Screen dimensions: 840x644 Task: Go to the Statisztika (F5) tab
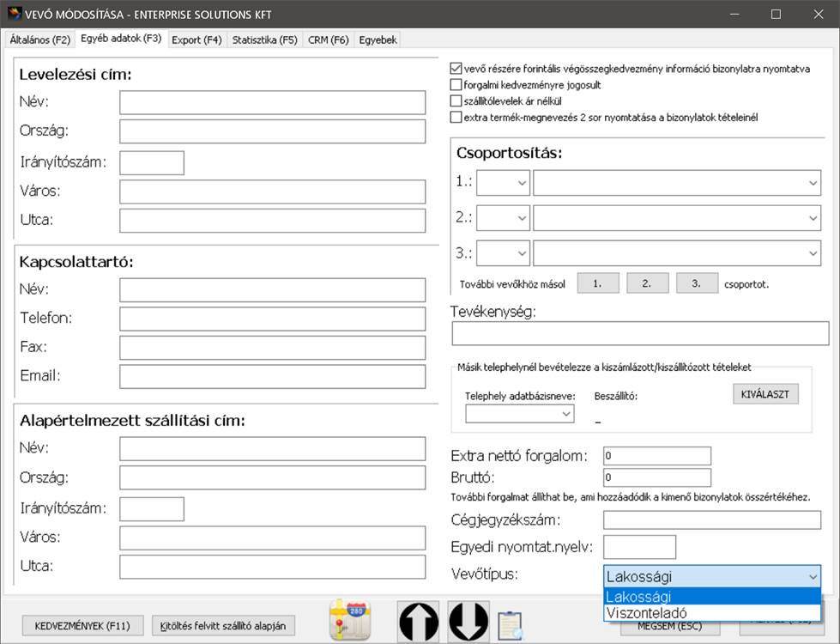tap(264, 39)
